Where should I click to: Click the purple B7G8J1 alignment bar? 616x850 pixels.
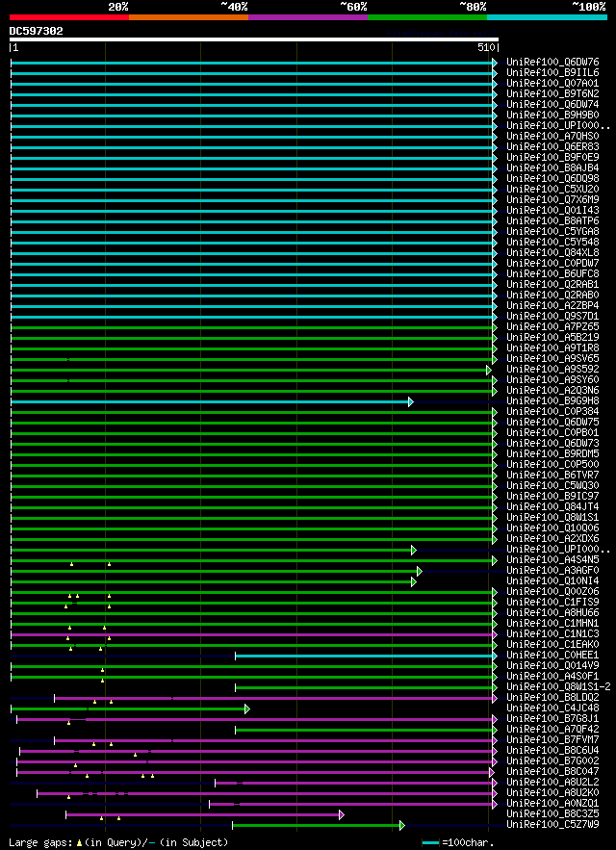tap(255, 719)
